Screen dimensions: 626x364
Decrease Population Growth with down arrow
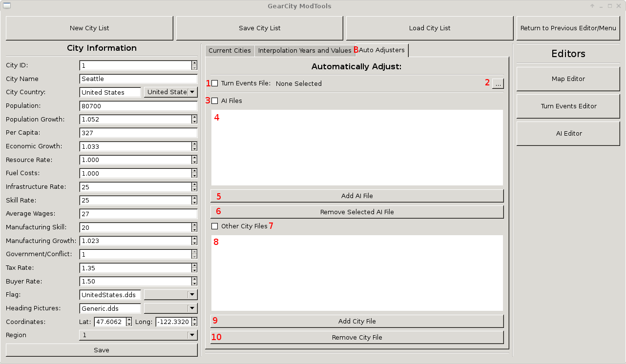tap(194, 121)
